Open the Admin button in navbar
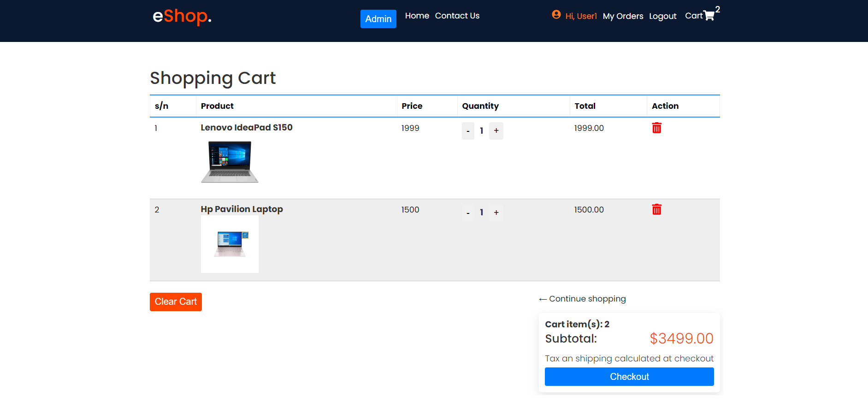Screen dimensions: 868x402 (378, 19)
